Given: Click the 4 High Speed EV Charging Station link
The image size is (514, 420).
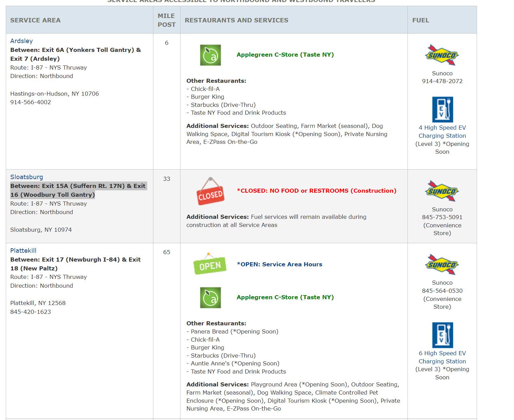Looking at the screenshot, I should coord(442,132).
